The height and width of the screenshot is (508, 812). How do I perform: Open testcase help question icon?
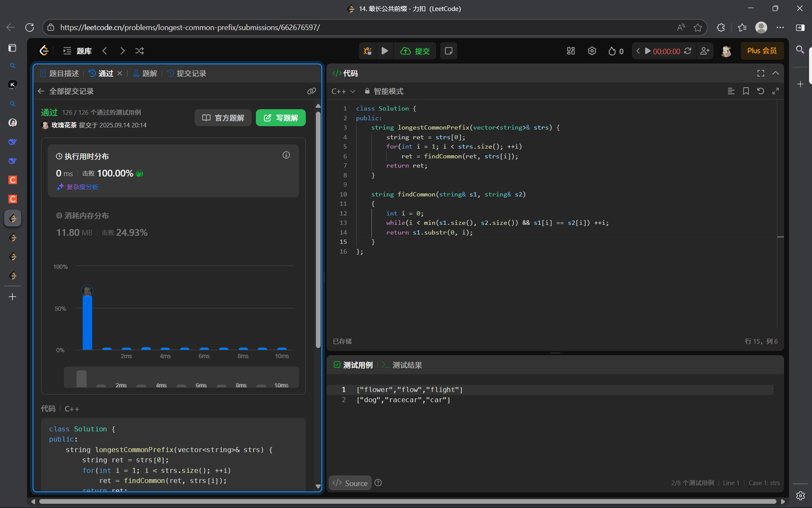378,483
